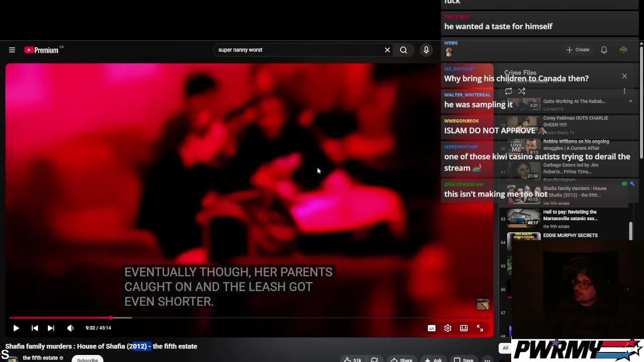Clear the search box text
The height and width of the screenshot is (362, 644).
point(387,50)
